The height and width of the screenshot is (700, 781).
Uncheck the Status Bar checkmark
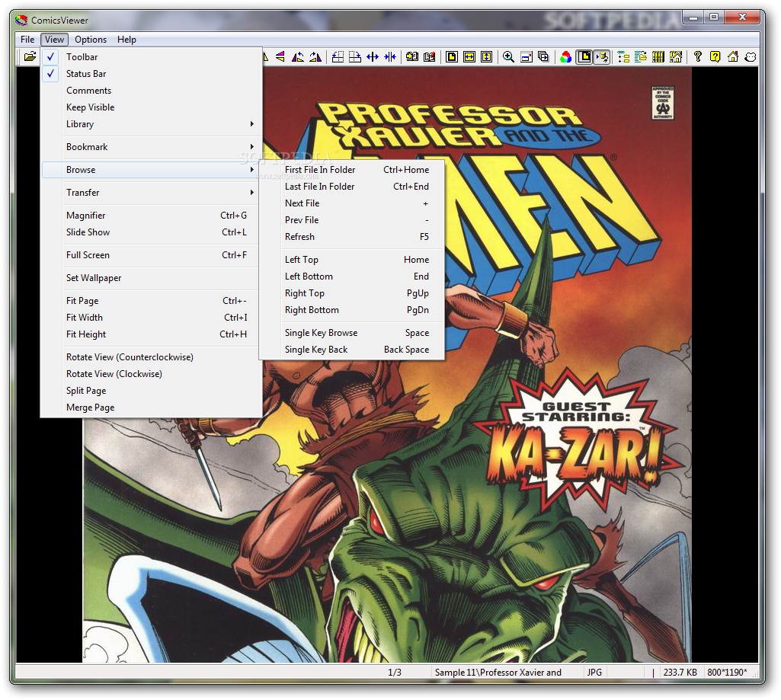tap(50, 74)
